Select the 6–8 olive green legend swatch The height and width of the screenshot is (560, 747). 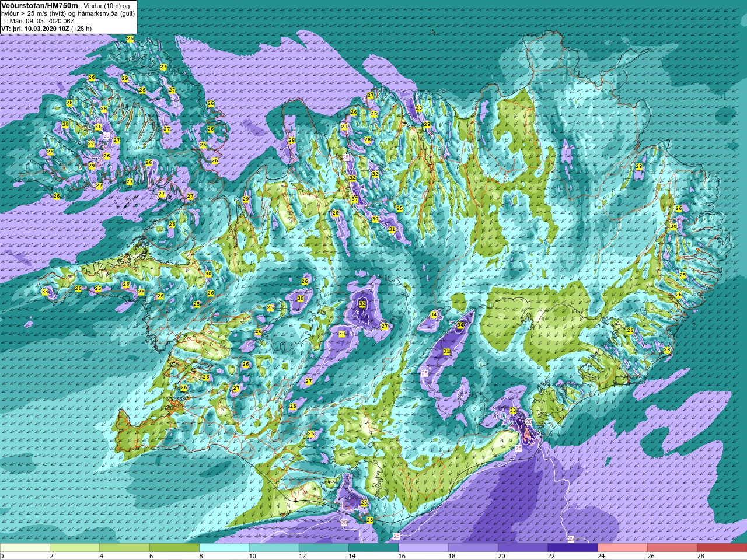coord(174,548)
